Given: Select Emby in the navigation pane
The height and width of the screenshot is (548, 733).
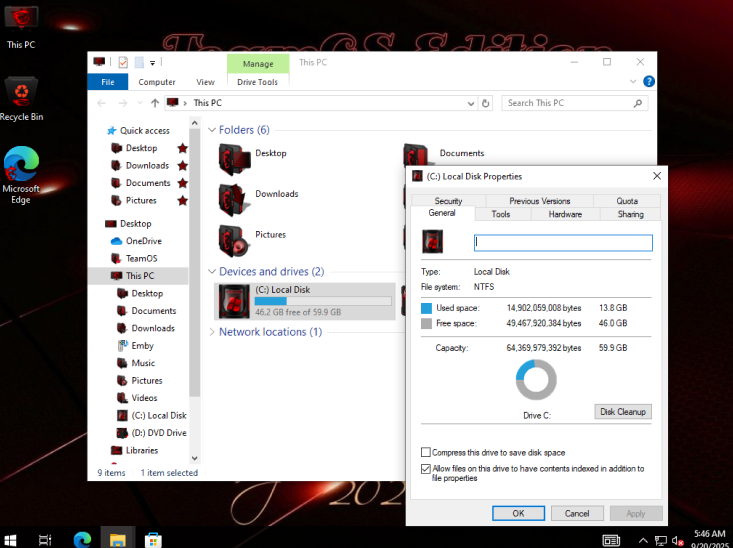Looking at the screenshot, I should 142,346.
